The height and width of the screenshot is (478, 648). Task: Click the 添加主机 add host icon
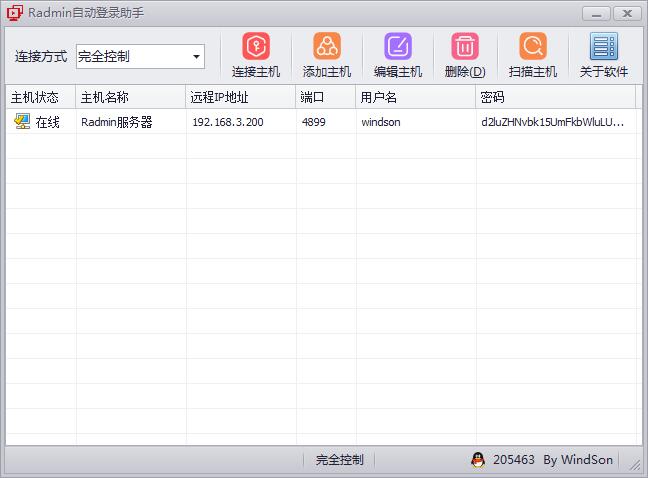point(327,46)
